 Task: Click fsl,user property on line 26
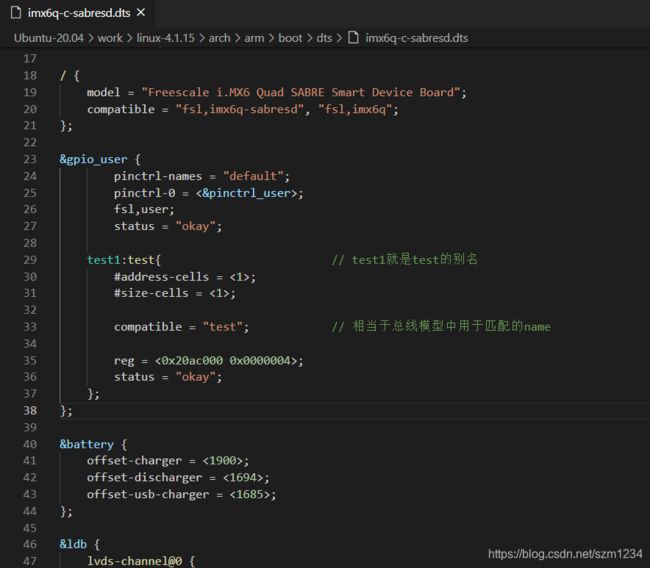tap(141, 209)
